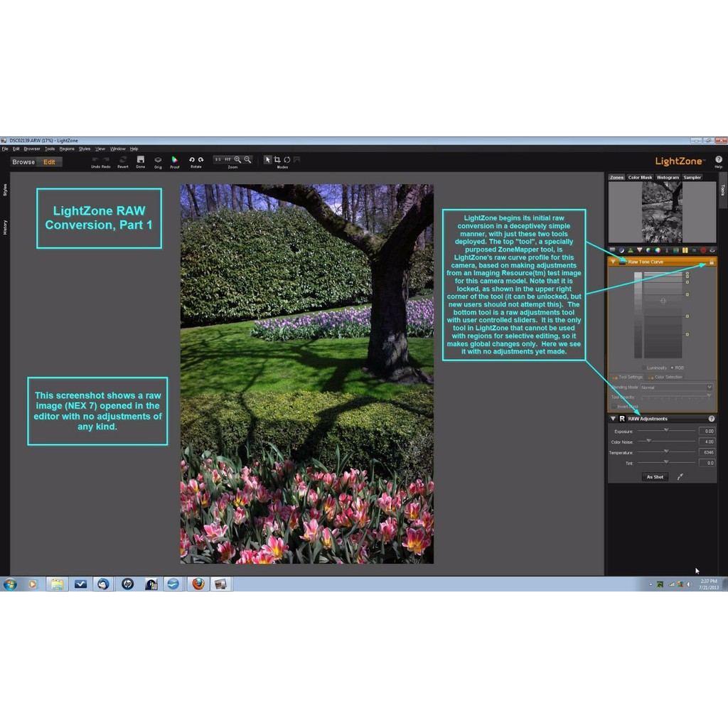Click the As Shot button
The height and width of the screenshot is (728, 728).
pyautogui.click(x=655, y=476)
